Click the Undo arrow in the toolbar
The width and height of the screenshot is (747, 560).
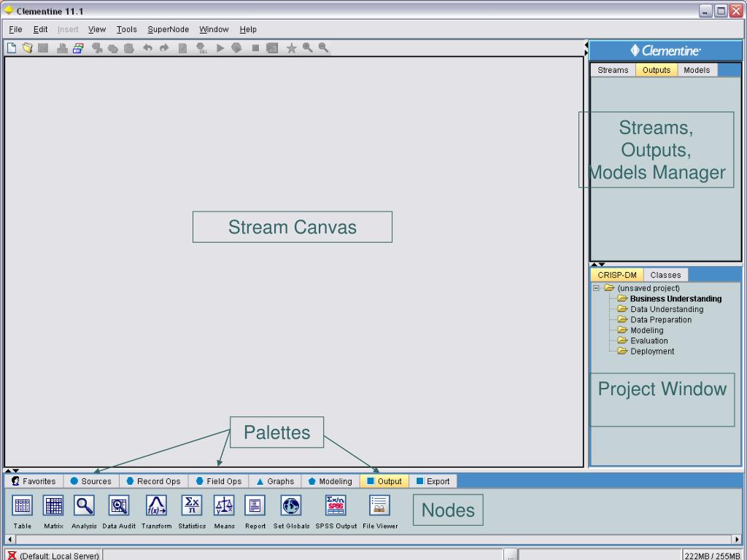click(147, 47)
